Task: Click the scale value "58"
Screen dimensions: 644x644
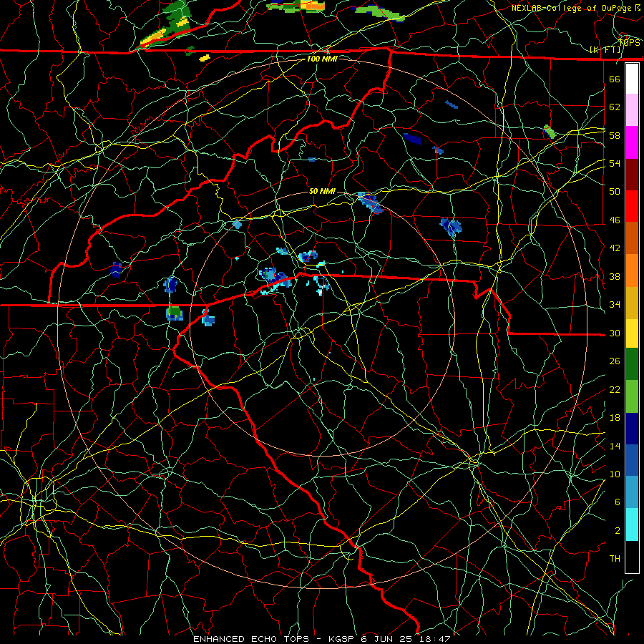Action: click(x=615, y=135)
